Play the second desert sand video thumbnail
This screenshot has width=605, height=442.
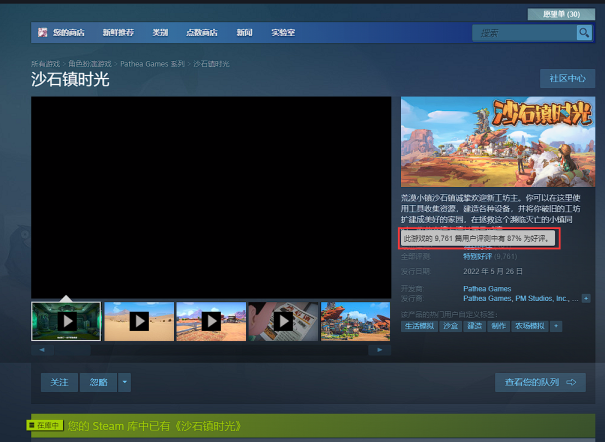click(139, 321)
